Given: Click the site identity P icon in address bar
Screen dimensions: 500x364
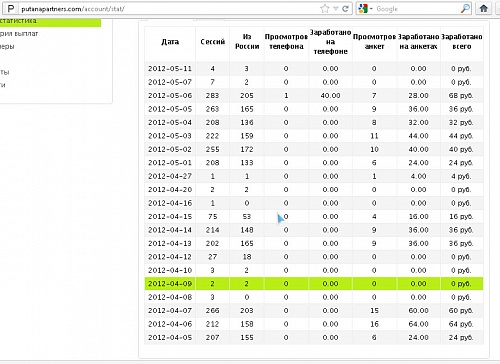Looking at the screenshot, I should click(11, 9).
